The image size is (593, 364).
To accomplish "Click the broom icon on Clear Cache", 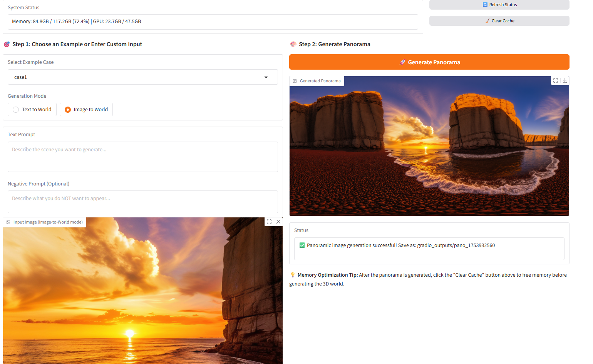I will pos(487,21).
